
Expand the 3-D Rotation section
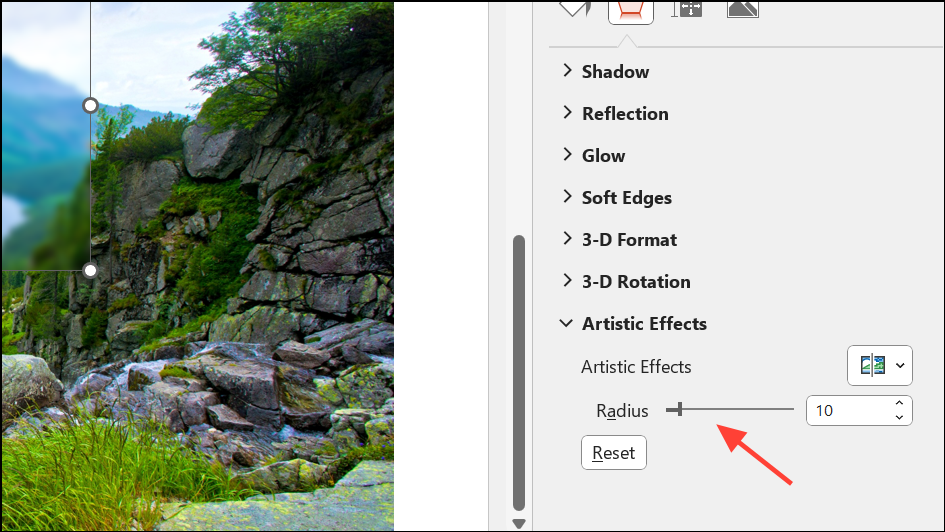626,281
